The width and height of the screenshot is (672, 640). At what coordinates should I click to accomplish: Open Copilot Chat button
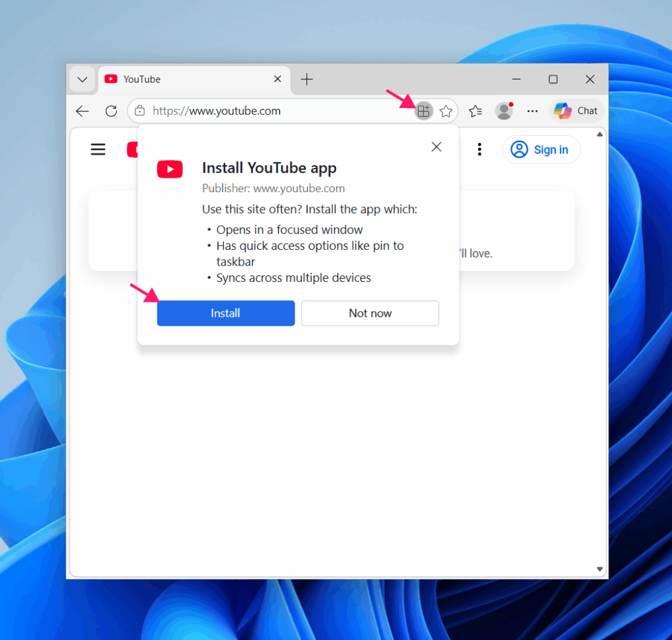(576, 111)
